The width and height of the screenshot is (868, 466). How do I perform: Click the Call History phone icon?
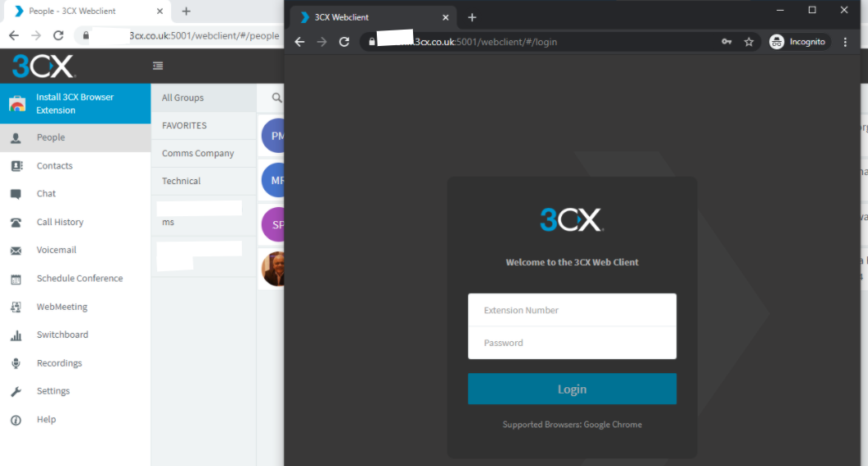[16, 223]
